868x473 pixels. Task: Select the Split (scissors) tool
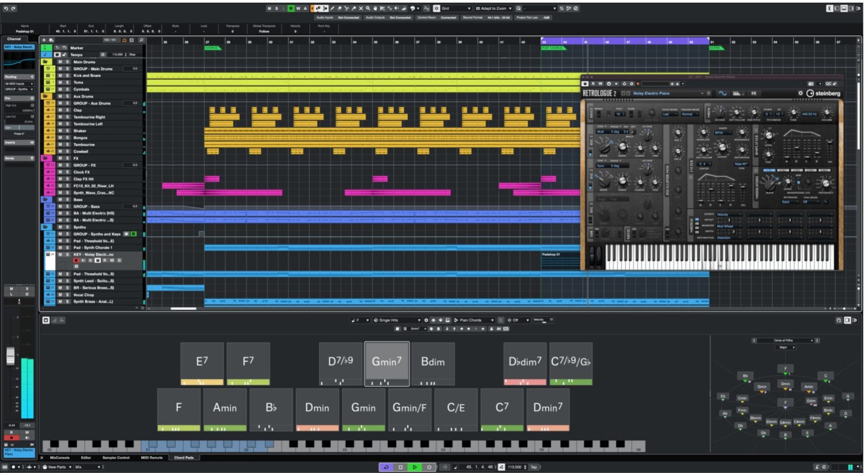346,8
